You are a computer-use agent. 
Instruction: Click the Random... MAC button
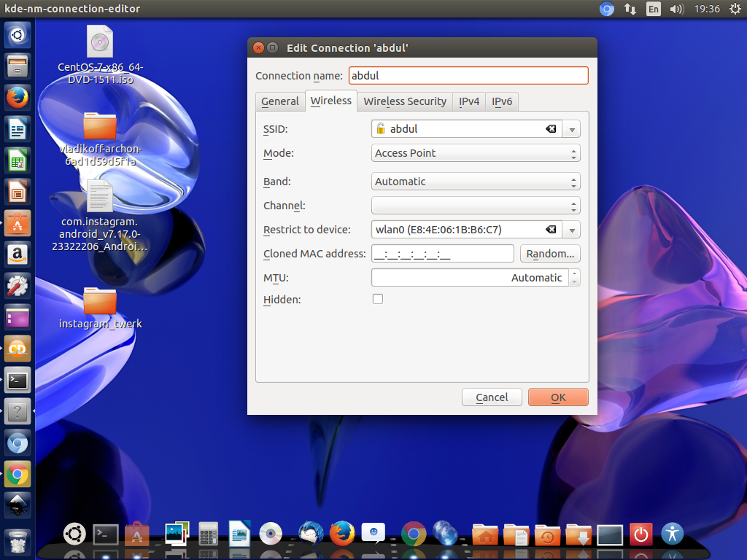[x=550, y=254]
